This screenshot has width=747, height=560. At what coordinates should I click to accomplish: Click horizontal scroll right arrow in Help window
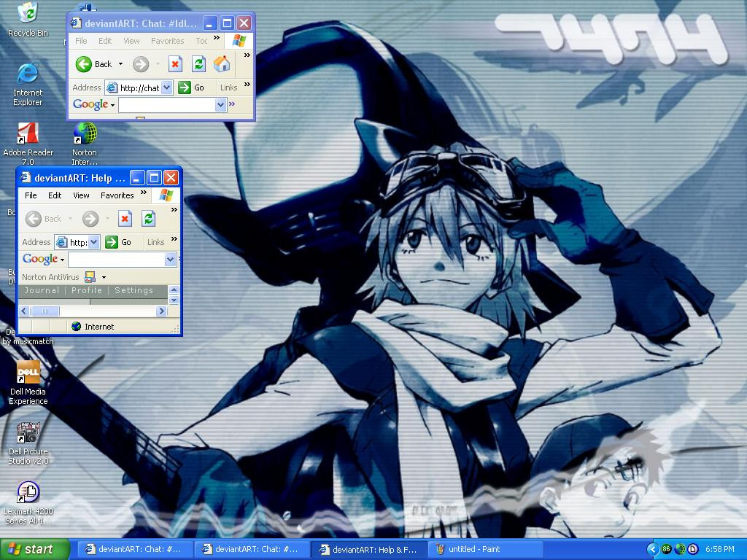coord(161,311)
